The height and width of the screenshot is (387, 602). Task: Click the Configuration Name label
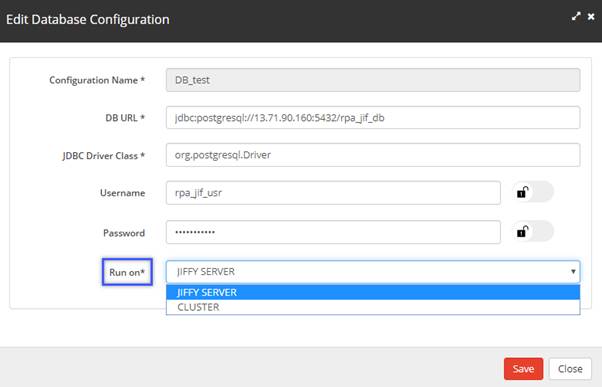click(x=97, y=80)
